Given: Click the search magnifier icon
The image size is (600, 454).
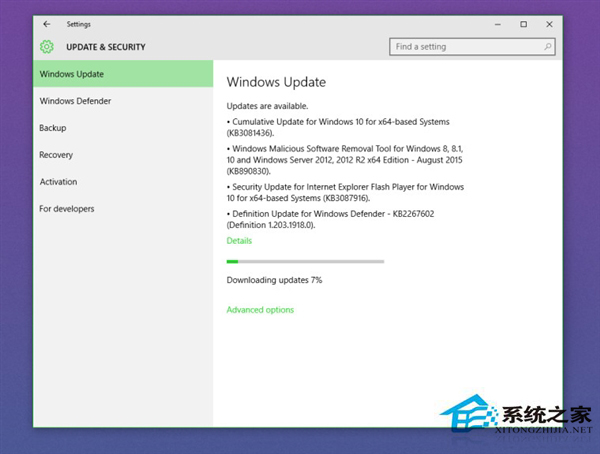Looking at the screenshot, I should pos(548,47).
